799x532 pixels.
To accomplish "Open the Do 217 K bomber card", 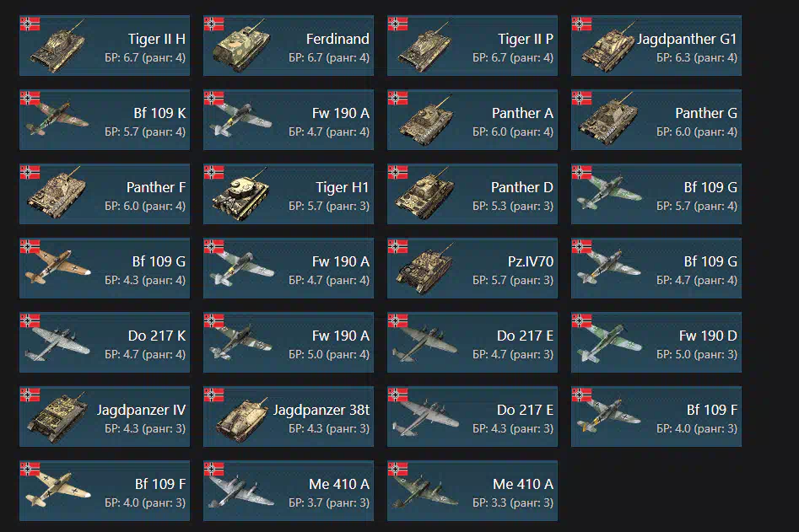I will pyautogui.click(x=105, y=342).
